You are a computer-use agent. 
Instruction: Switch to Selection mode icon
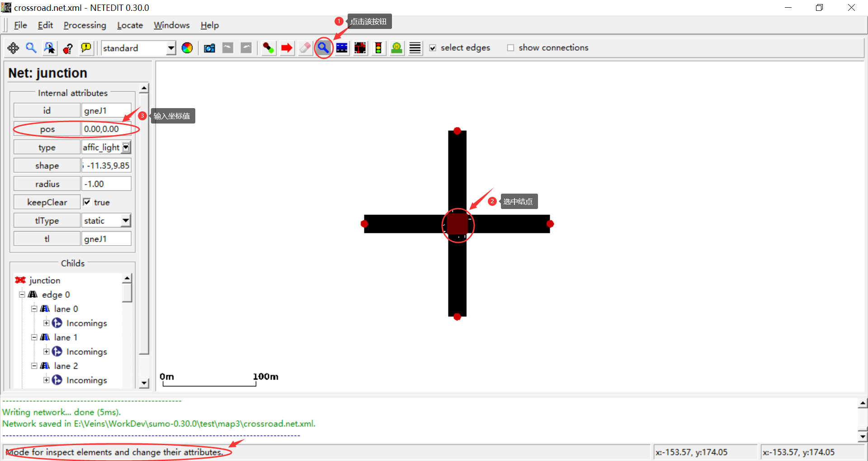point(341,48)
